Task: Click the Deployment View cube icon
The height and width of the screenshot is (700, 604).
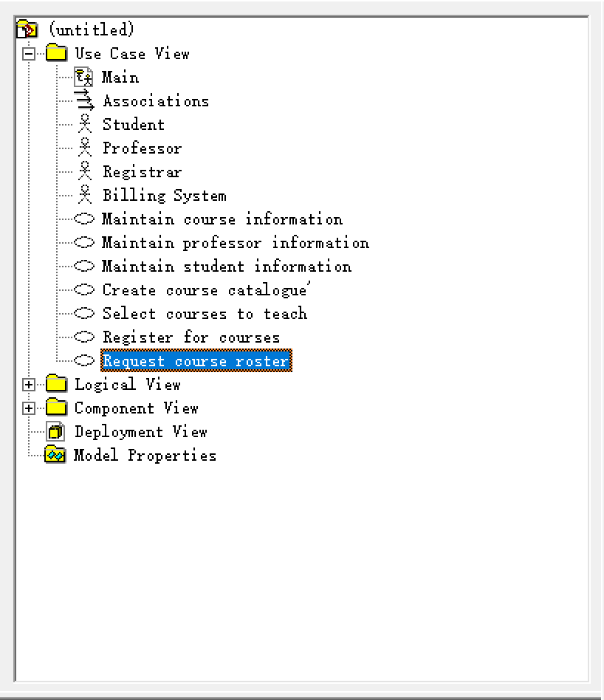Action: coord(55,431)
